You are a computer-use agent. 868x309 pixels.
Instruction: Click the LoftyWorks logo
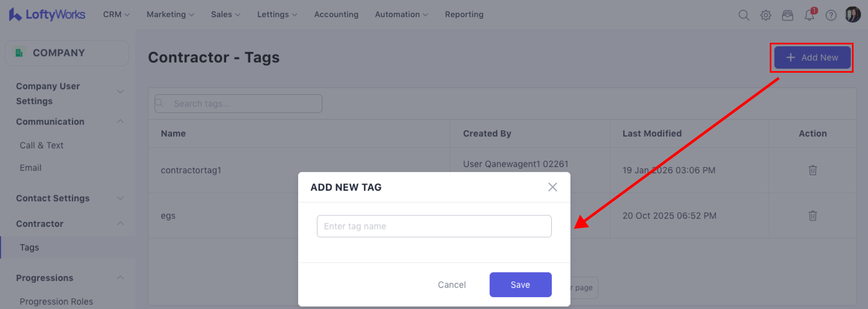tap(47, 14)
